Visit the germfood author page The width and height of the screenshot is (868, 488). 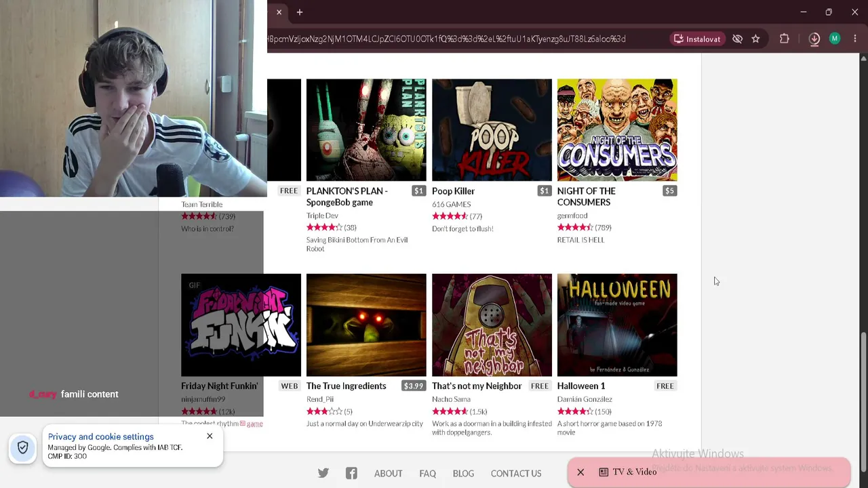click(572, 216)
